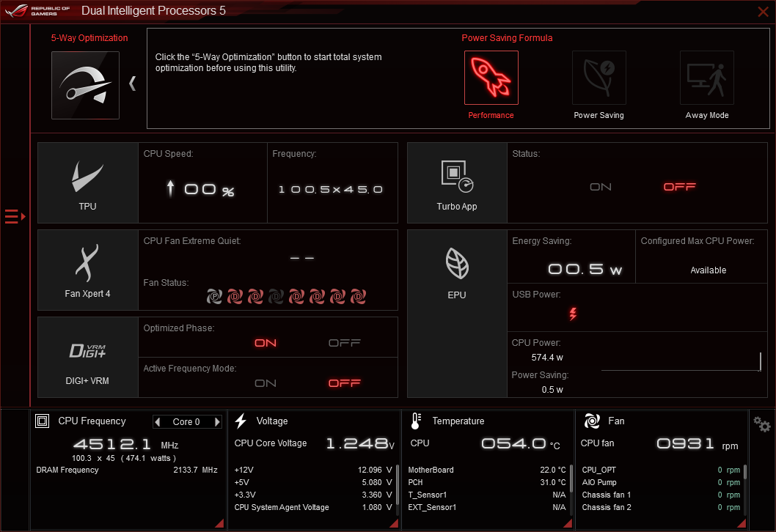
Task: Click the CPU Power 574.4 w value
Action: pos(547,358)
